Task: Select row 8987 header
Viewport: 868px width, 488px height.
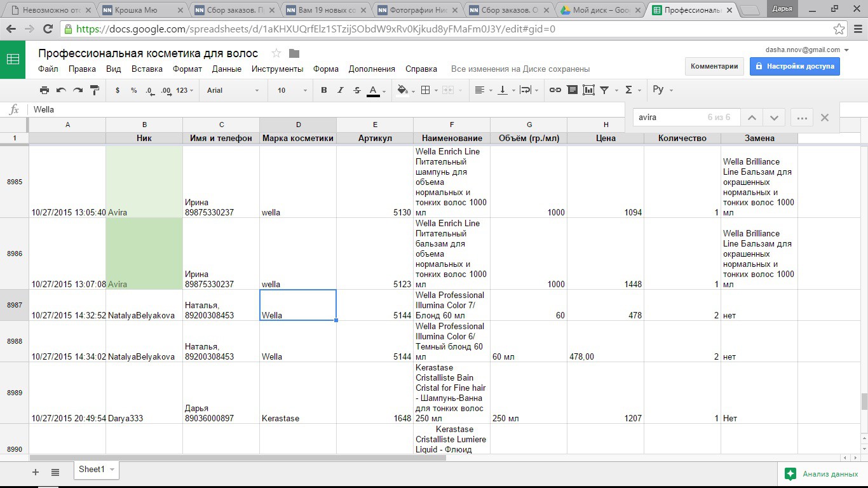Action: pos(14,305)
